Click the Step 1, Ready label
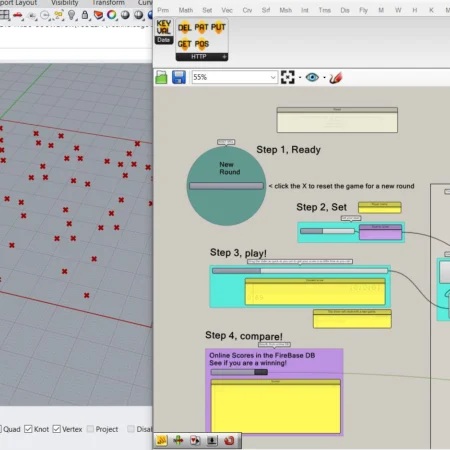450x450 pixels. [x=288, y=150]
